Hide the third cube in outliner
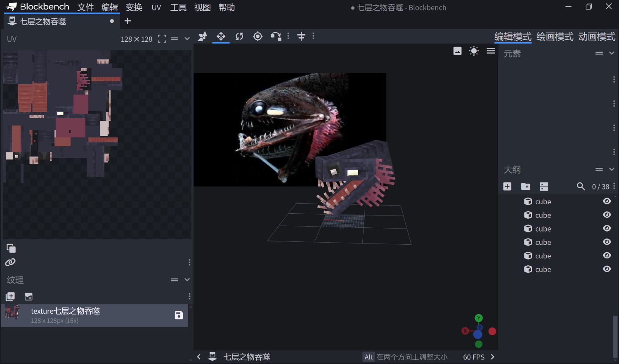Image resolution: width=619 pixels, height=364 pixels. pos(607,229)
